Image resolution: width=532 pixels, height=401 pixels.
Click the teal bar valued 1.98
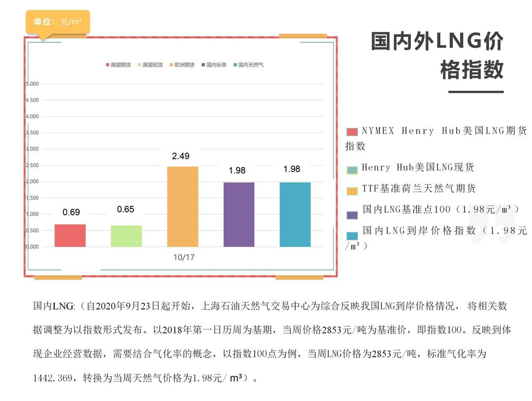(x=295, y=214)
